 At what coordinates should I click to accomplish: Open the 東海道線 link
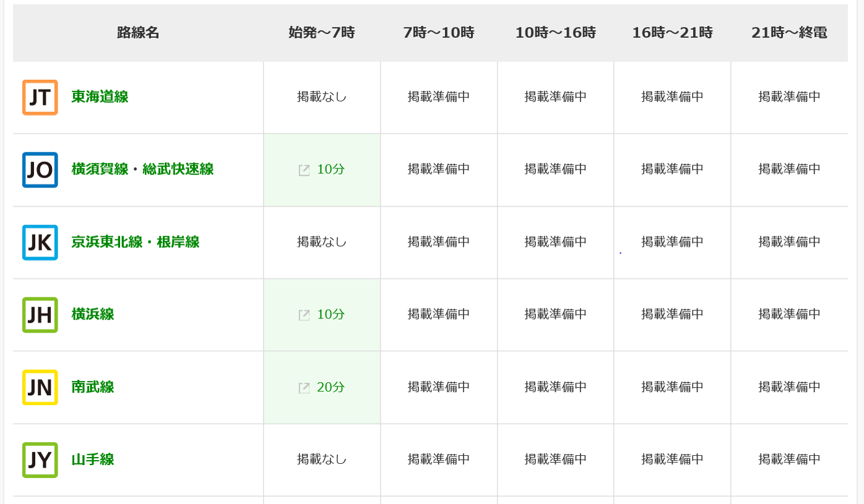100,97
